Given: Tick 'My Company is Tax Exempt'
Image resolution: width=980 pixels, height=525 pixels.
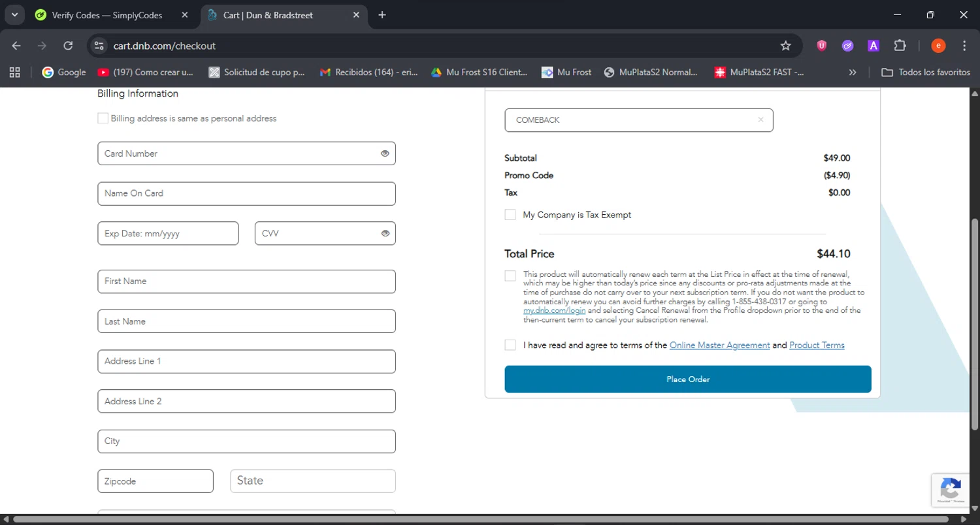Looking at the screenshot, I should [x=510, y=215].
